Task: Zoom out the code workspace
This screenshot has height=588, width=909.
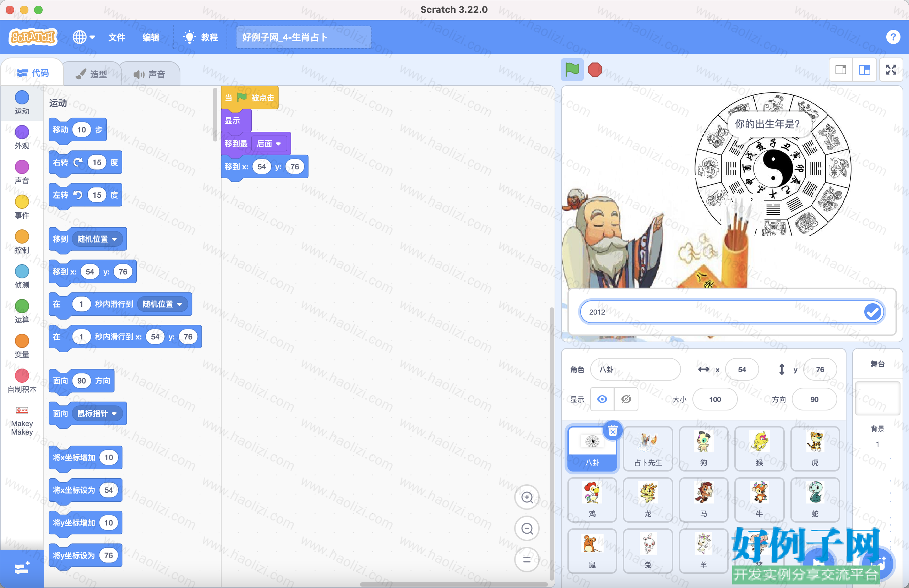Action: point(527,528)
